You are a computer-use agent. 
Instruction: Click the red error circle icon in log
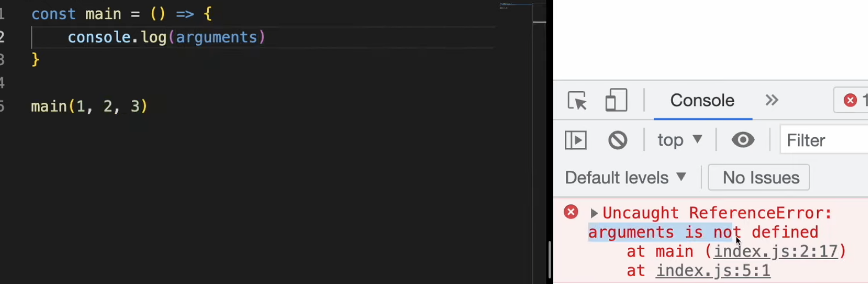tap(571, 212)
